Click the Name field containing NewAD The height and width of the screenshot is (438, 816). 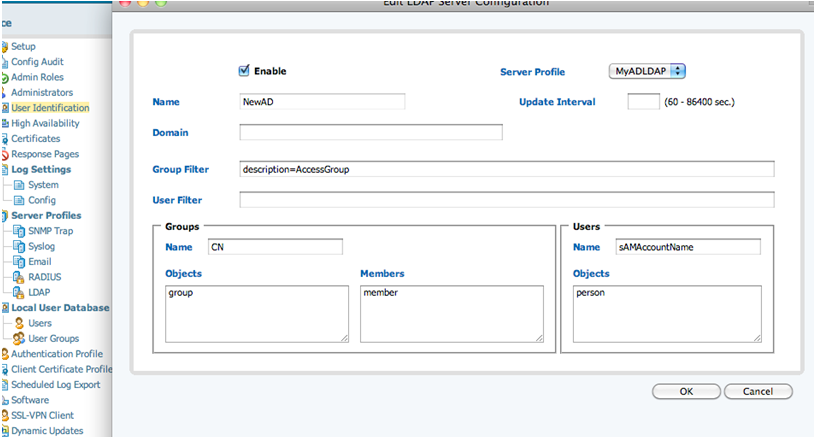pyautogui.click(x=322, y=102)
